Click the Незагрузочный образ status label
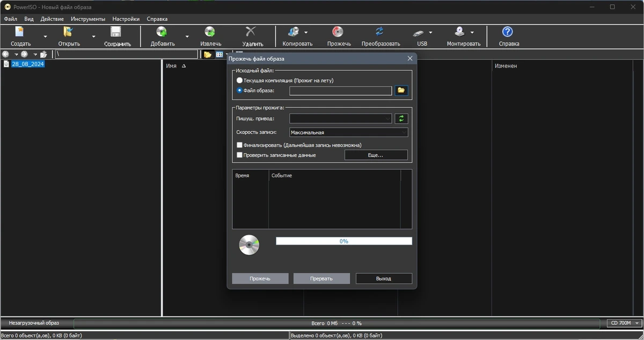The width and height of the screenshot is (644, 340). coord(33,323)
